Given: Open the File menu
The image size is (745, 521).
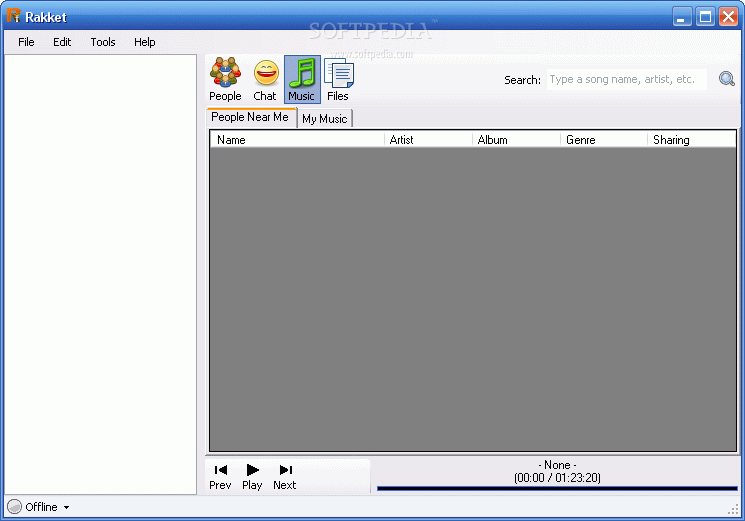Looking at the screenshot, I should 26,42.
